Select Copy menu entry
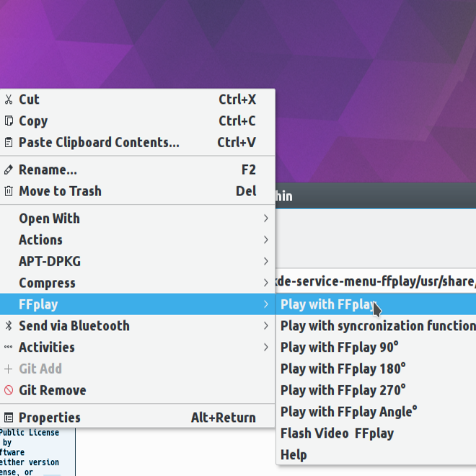 138,121
